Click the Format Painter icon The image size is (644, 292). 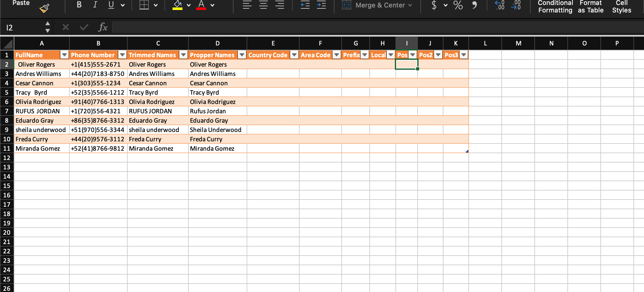click(44, 7)
